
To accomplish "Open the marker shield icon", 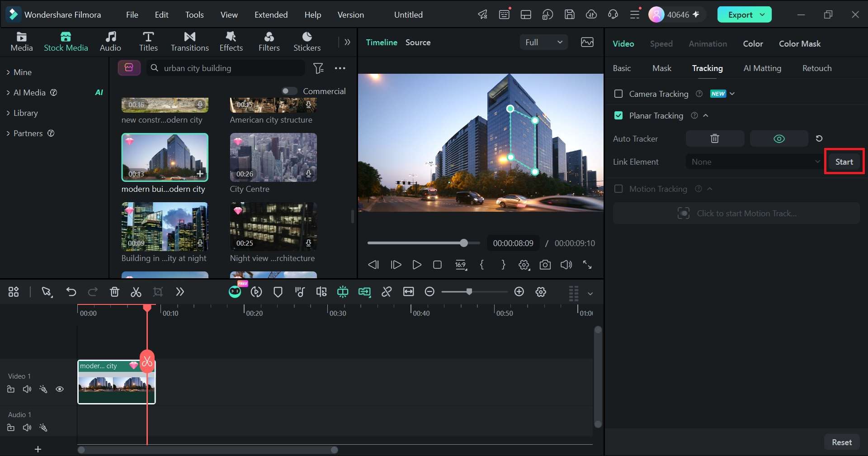I will tap(278, 292).
